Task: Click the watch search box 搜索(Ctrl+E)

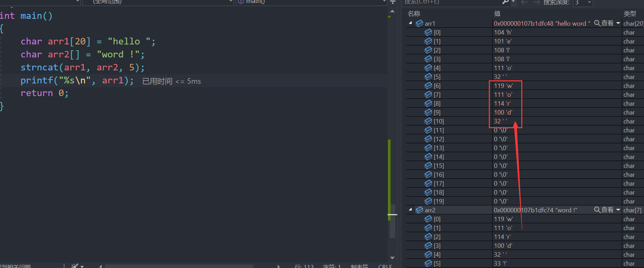Action: point(451,2)
